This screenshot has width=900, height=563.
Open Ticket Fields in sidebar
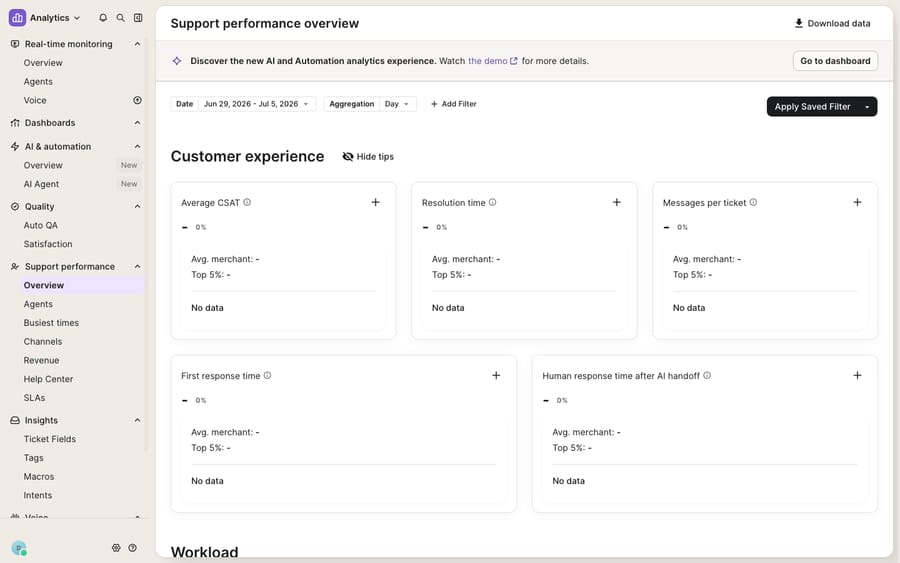pyautogui.click(x=49, y=439)
